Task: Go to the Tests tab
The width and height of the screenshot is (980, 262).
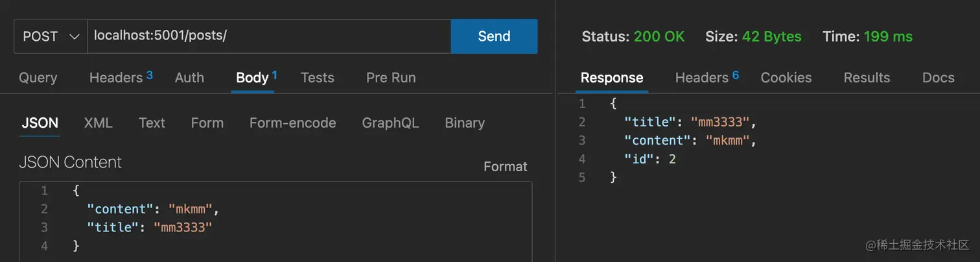Action: pyautogui.click(x=318, y=78)
